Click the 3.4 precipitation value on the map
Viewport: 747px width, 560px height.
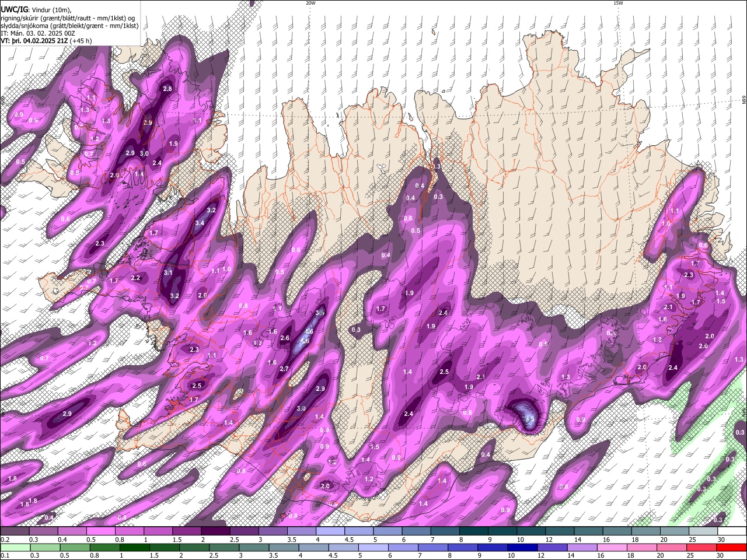coord(200,223)
